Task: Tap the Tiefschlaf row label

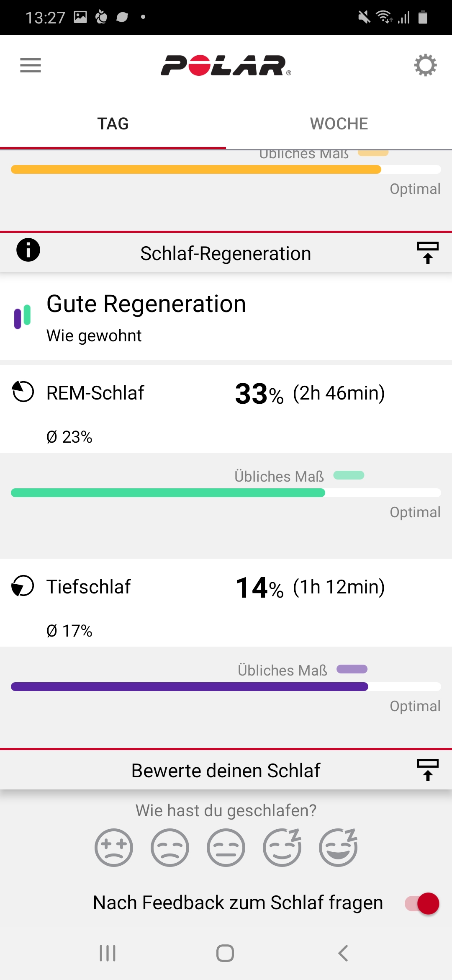Action: [88, 587]
